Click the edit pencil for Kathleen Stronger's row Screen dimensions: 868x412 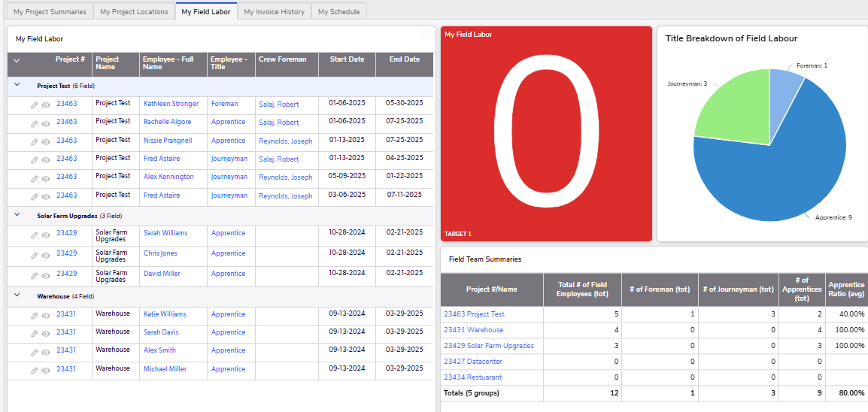[x=35, y=105]
